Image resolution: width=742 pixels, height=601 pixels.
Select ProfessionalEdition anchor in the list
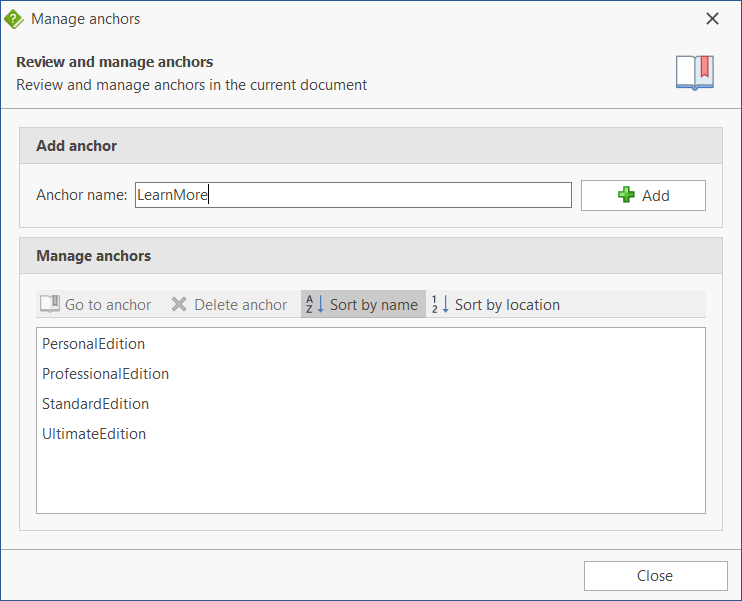pyautogui.click(x=105, y=374)
